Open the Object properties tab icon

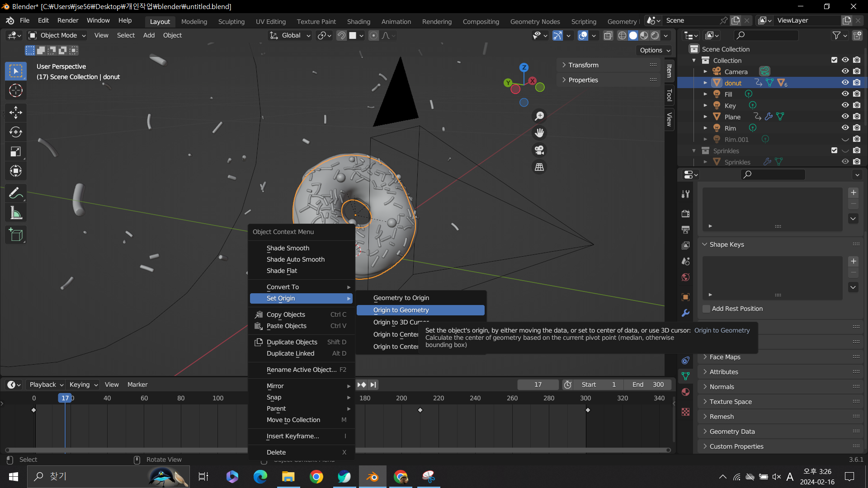point(685,297)
